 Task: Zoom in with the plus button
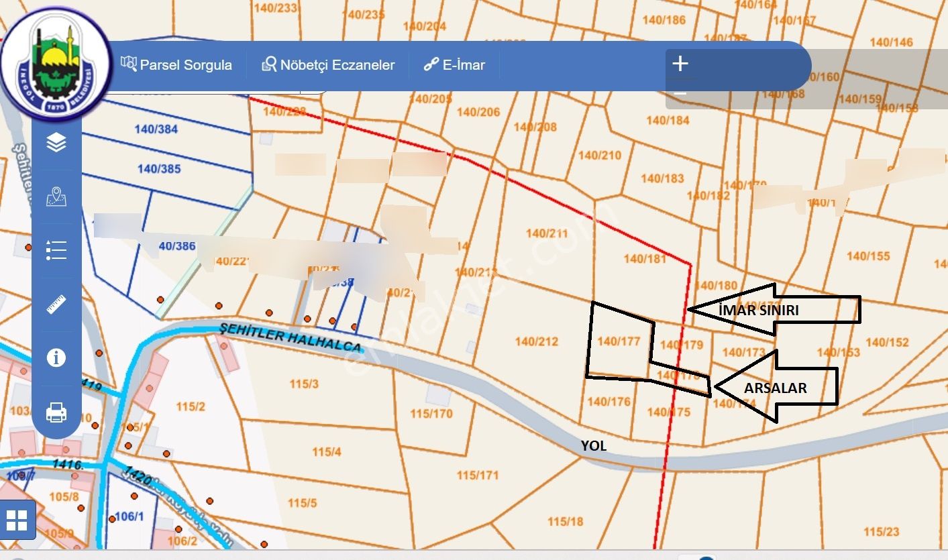(680, 64)
